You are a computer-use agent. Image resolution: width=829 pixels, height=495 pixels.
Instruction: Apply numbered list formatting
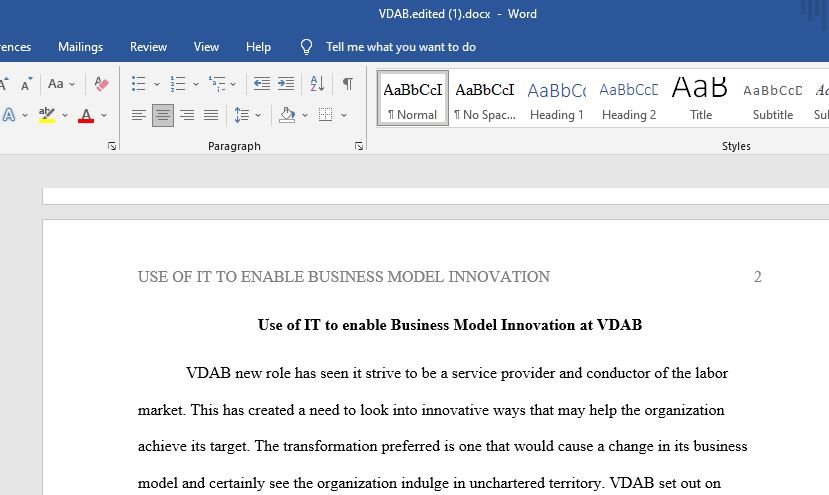tap(178, 84)
